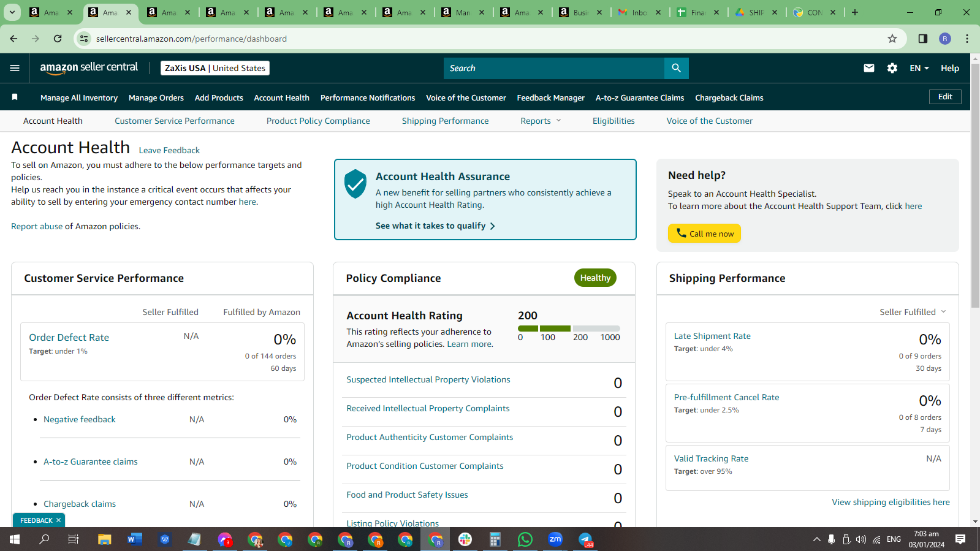The image size is (980, 551).
Task: Open WhatsApp from the taskbar
Action: (x=525, y=539)
